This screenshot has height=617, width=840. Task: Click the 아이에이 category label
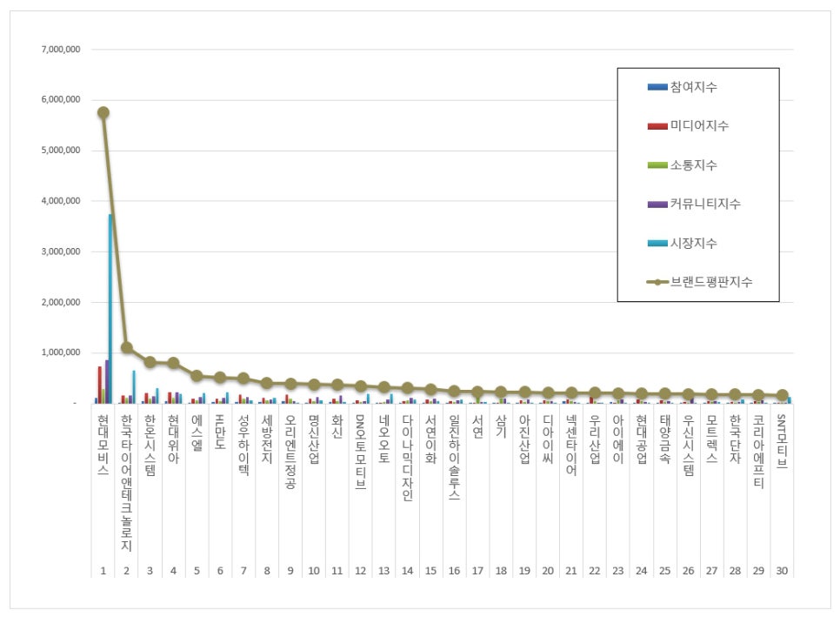click(x=617, y=439)
